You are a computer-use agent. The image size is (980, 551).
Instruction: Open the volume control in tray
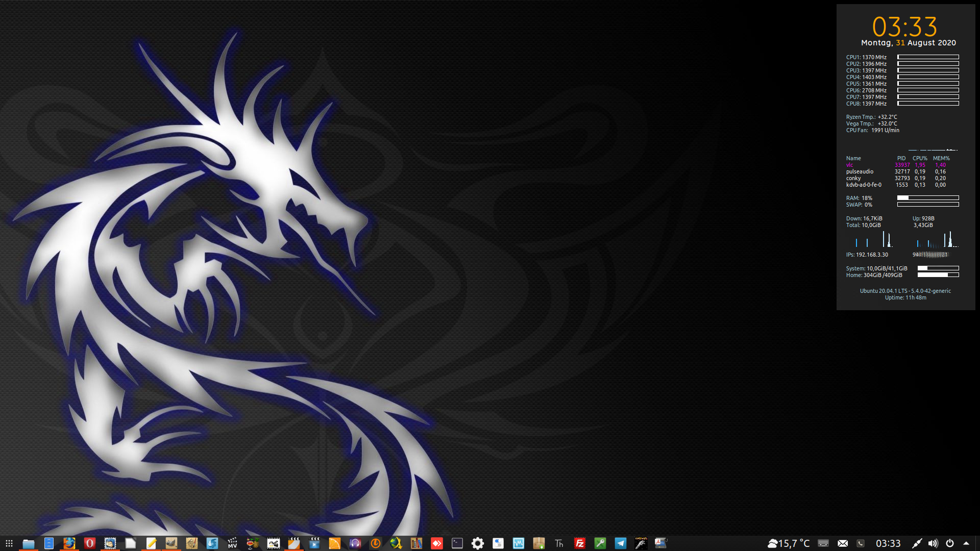(x=933, y=543)
